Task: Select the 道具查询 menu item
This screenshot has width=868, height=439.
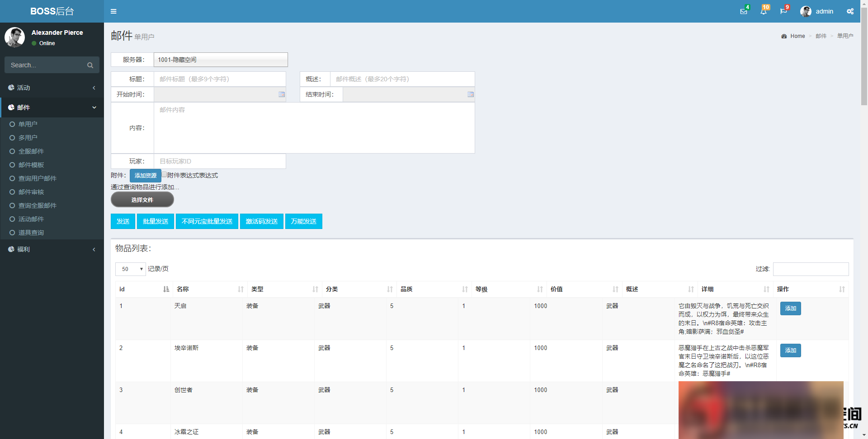Action: 31,233
